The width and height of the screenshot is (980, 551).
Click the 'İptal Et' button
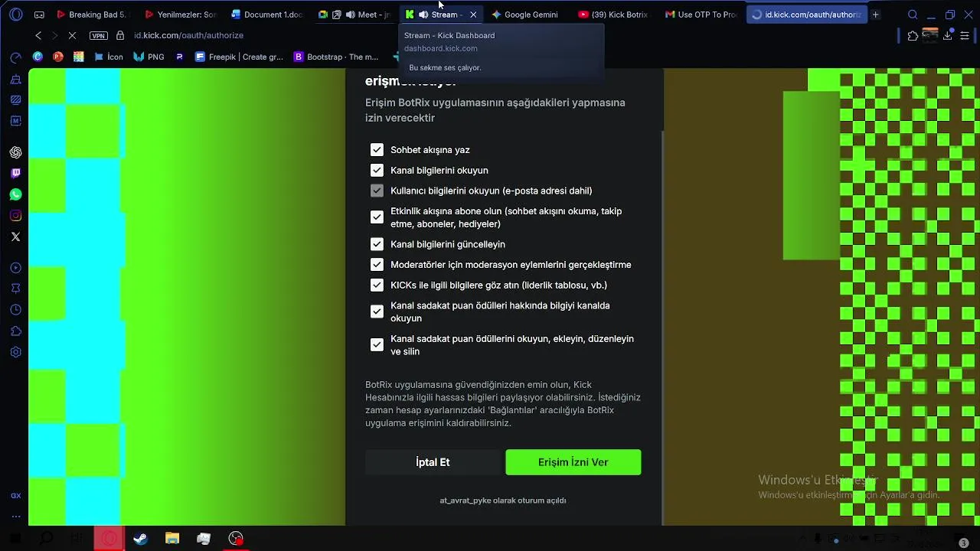point(433,462)
